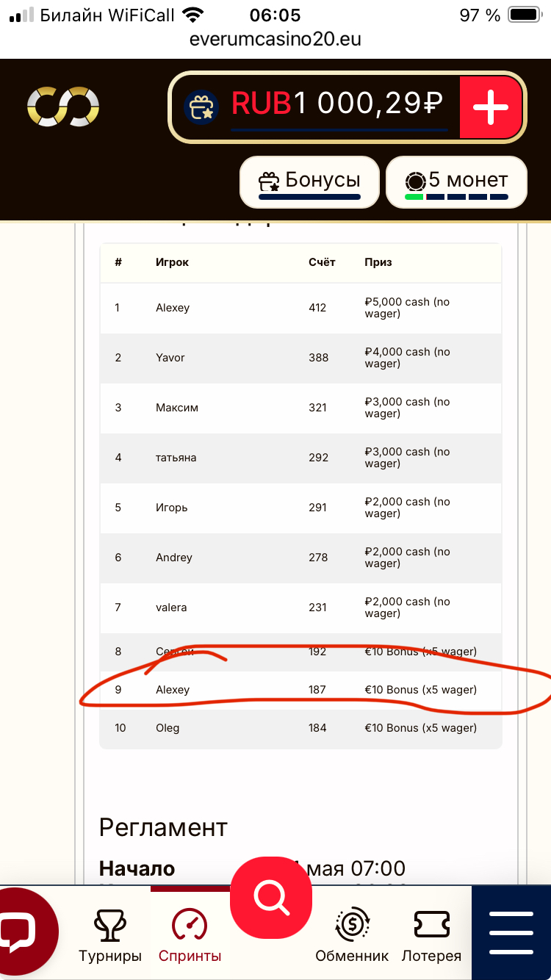The image size is (551, 980).
Task: Tap the Oleg row in leaderboard
Action: 300,728
